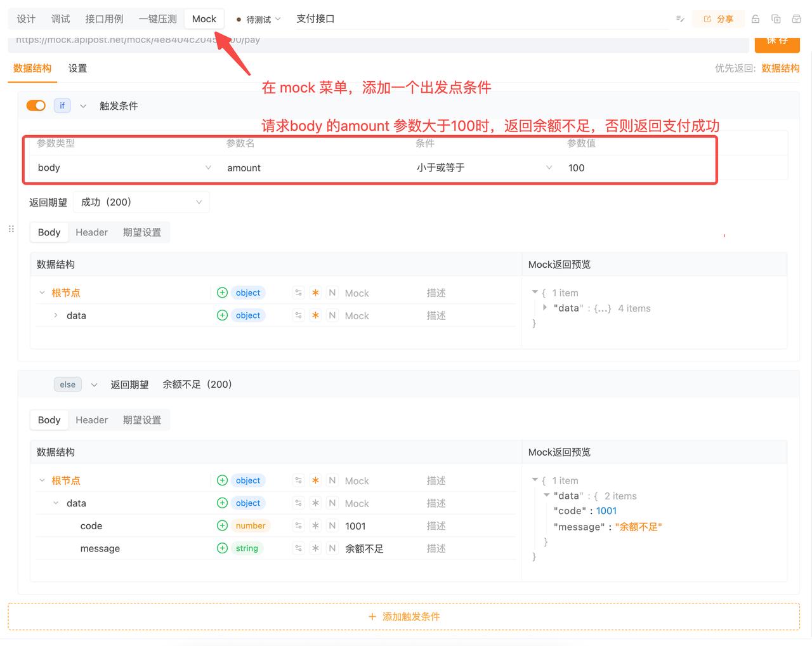This screenshot has width=812, height=646.
Task: Add a child field via code row plus icon
Action: point(222,525)
